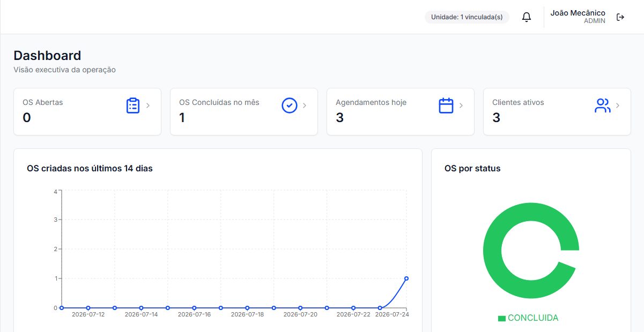Click the value 3 under Agendamentos hoje

pyautogui.click(x=339, y=118)
